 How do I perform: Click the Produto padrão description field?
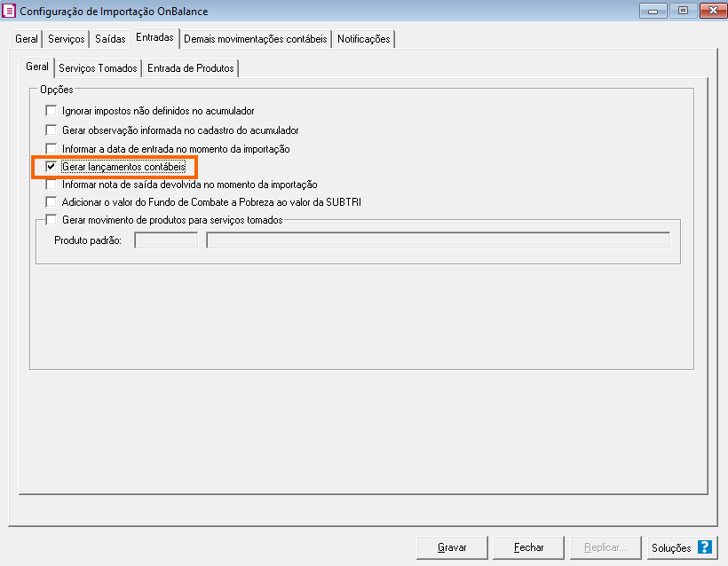tap(439, 240)
